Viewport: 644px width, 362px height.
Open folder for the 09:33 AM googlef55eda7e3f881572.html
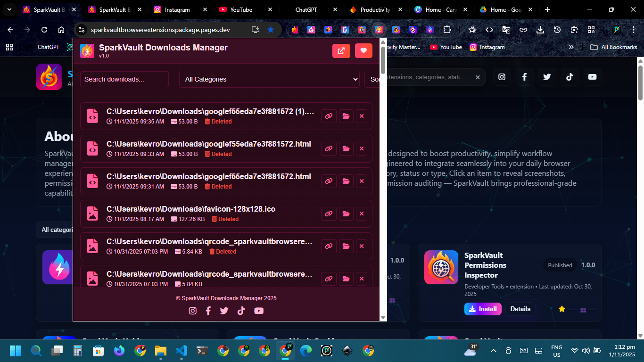click(x=346, y=148)
